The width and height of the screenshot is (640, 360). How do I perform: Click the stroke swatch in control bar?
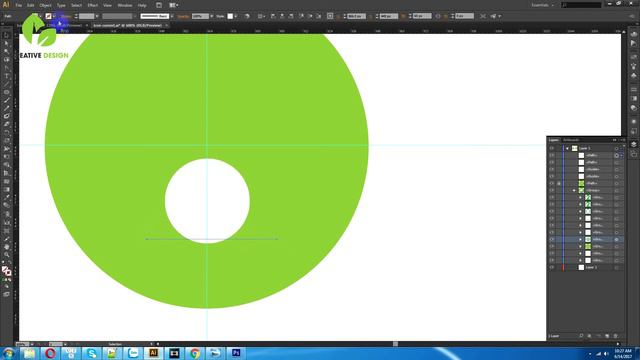click(49, 16)
